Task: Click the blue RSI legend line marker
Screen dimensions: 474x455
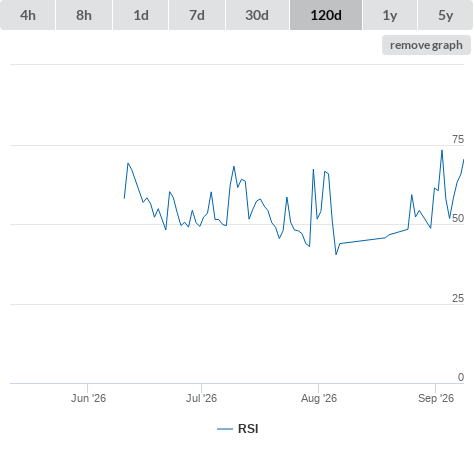Action: (x=225, y=429)
